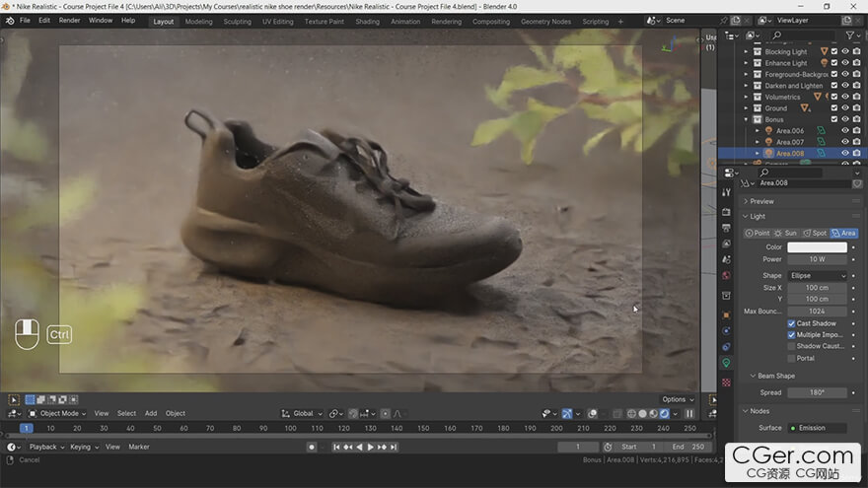This screenshot has height=488, width=868.
Task: Open the Texture properties tab icon
Action: click(x=726, y=383)
